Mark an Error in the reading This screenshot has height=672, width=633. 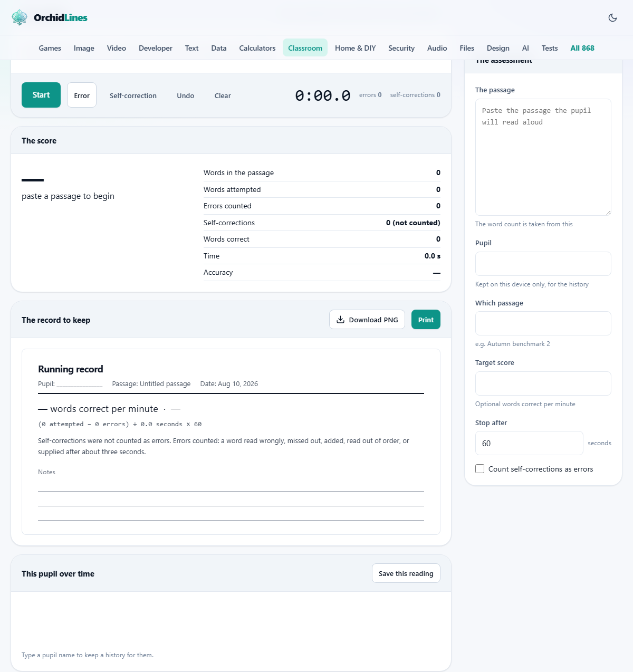pos(82,95)
